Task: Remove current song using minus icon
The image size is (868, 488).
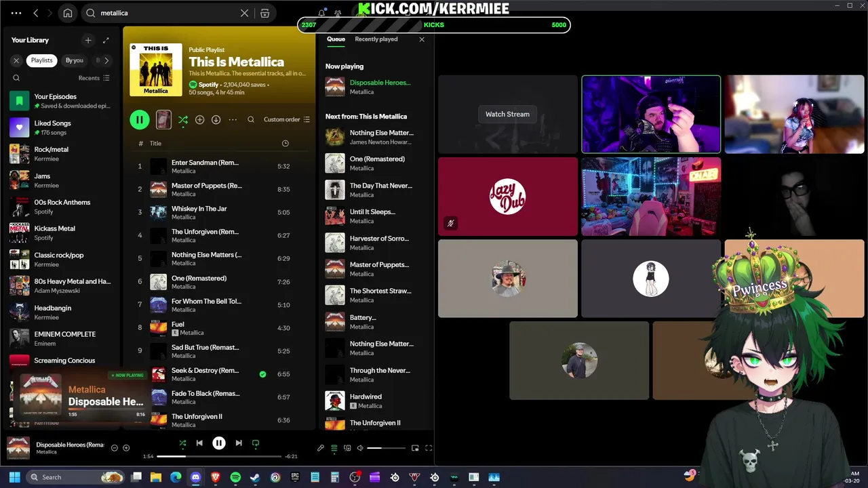Action: tap(114, 448)
